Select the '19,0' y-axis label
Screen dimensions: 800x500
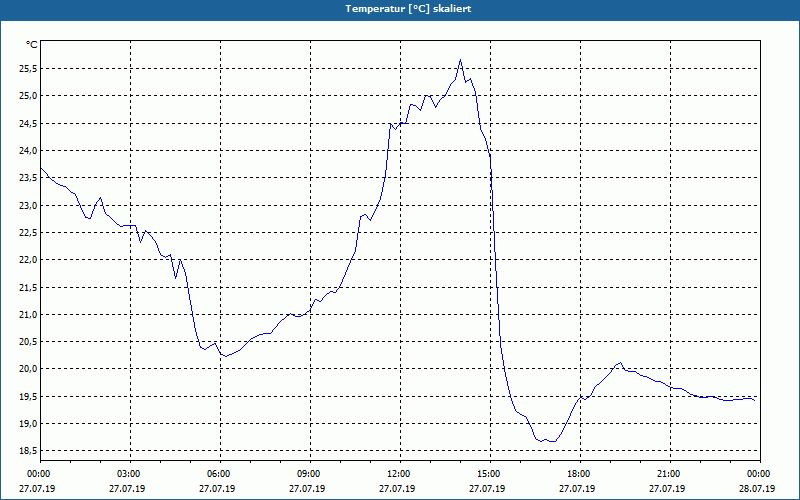28,424
